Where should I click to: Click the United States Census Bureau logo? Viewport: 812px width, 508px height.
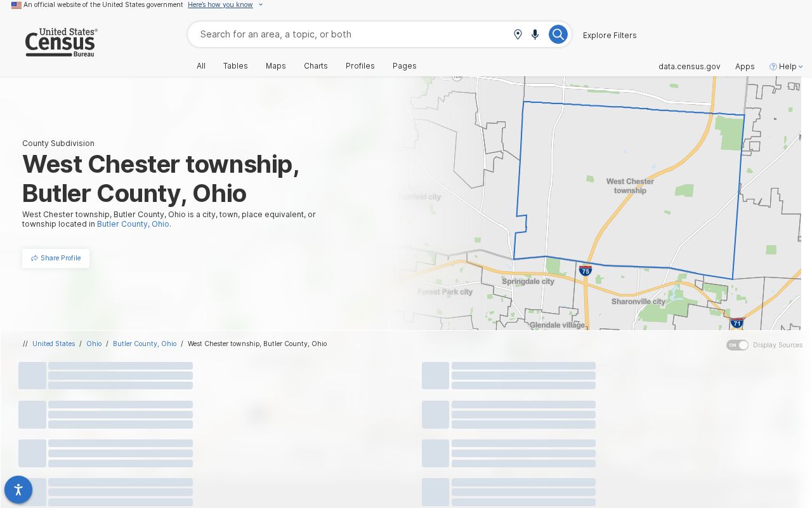(x=61, y=43)
